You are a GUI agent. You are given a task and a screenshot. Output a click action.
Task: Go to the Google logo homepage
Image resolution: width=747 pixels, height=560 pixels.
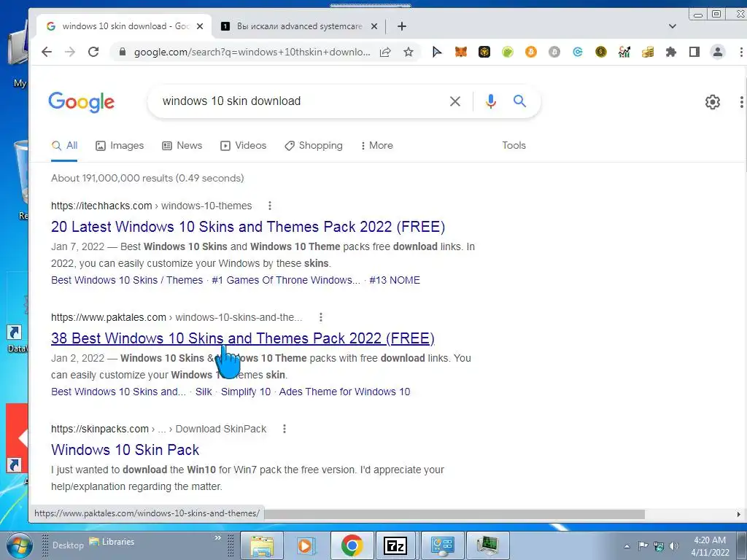[82, 101]
